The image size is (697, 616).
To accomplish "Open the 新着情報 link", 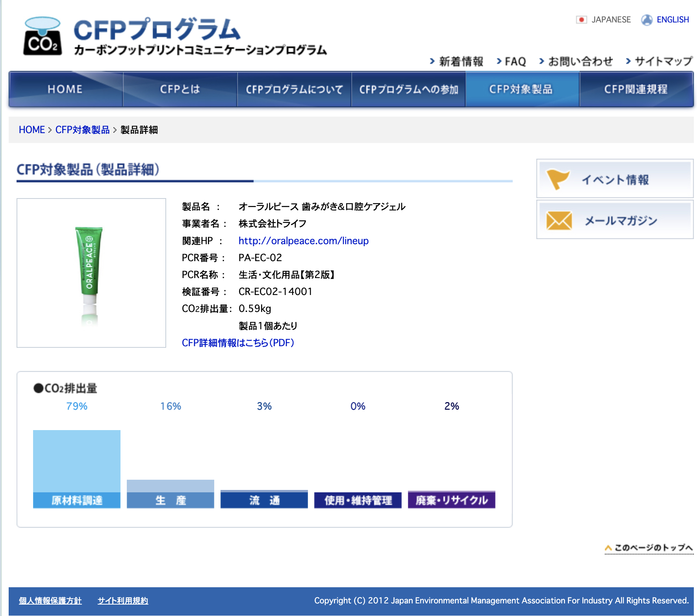I will coord(461,61).
